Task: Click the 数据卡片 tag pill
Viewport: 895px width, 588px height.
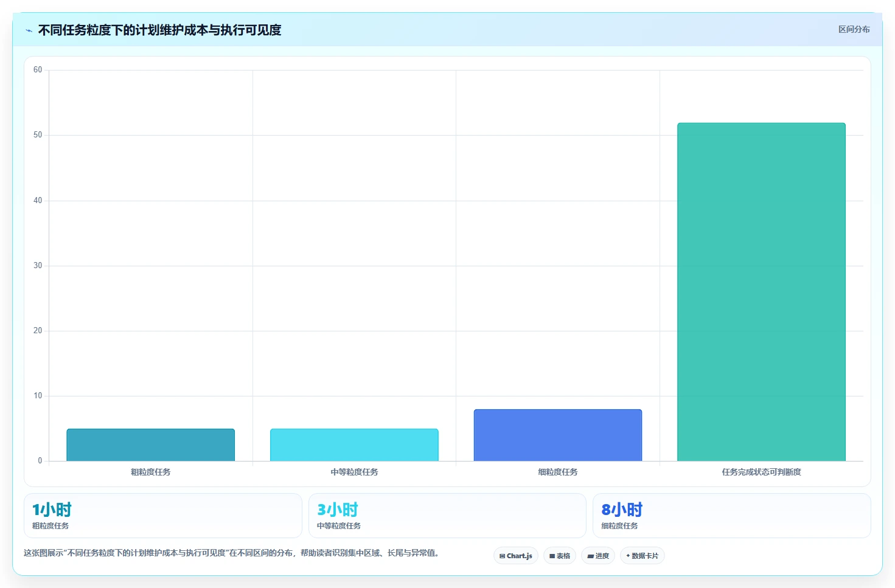Action: click(x=643, y=556)
